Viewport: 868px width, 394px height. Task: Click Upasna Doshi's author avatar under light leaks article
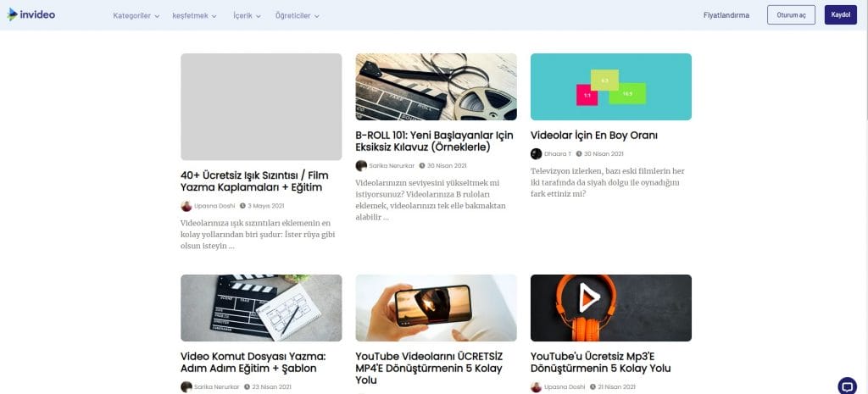(186, 206)
